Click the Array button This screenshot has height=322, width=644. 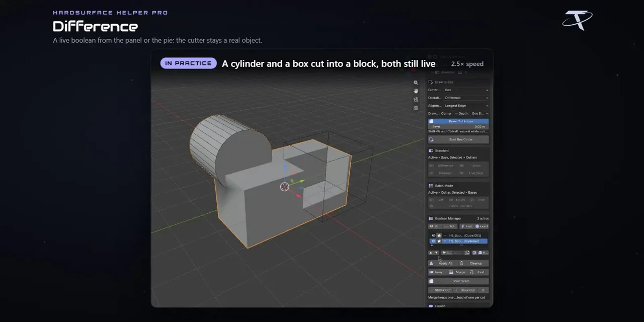point(438,272)
